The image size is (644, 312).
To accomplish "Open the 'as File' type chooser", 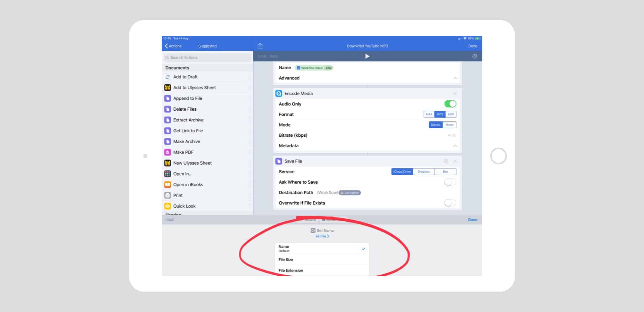I will click(322, 236).
